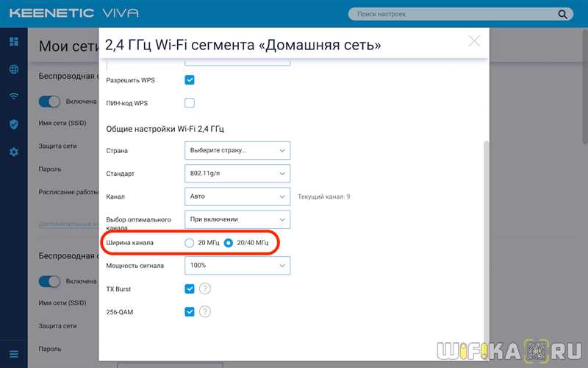Close the 2,4 ГГц Wi-Fi dialog

[x=474, y=41]
